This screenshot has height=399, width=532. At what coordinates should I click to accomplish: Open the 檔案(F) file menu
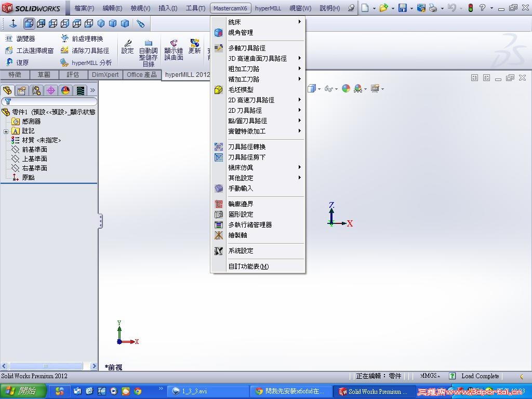tap(84, 8)
